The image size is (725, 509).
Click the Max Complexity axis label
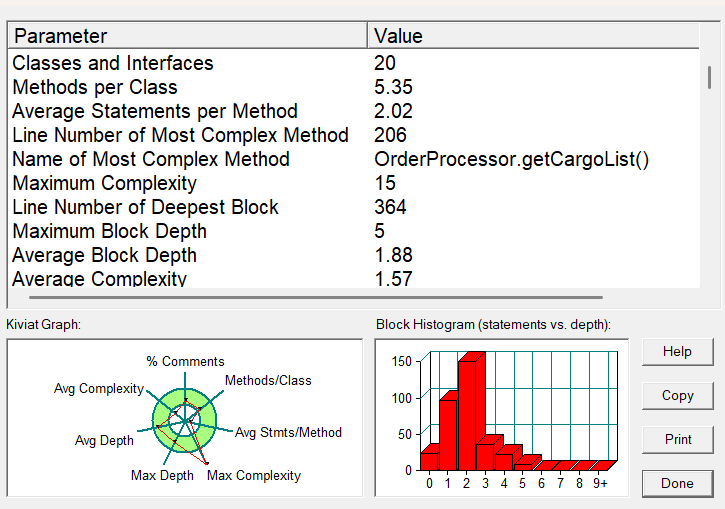(x=254, y=475)
